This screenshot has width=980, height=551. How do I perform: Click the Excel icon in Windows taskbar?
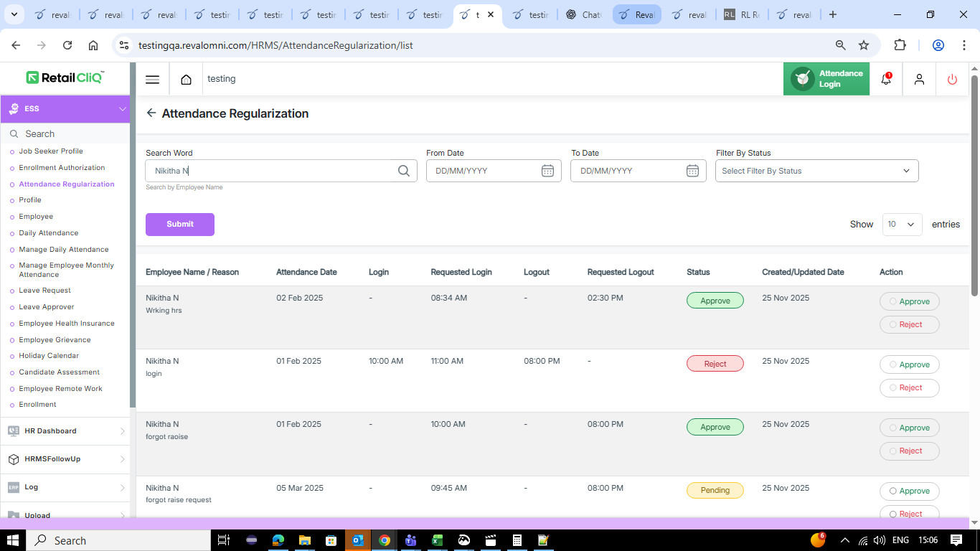(437, 540)
